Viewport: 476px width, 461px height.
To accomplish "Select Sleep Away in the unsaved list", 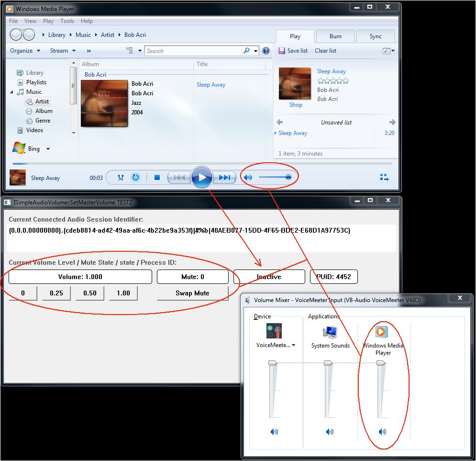I will click(292, 133).
